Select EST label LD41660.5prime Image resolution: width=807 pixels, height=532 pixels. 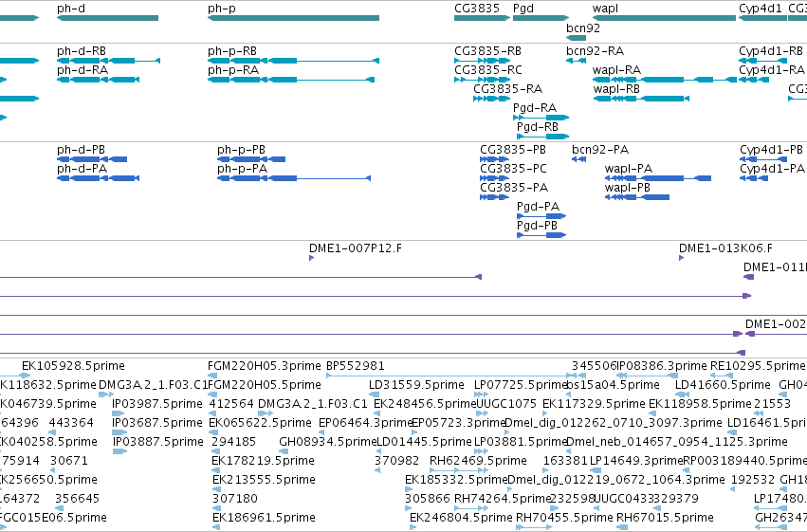pos(723,385)
